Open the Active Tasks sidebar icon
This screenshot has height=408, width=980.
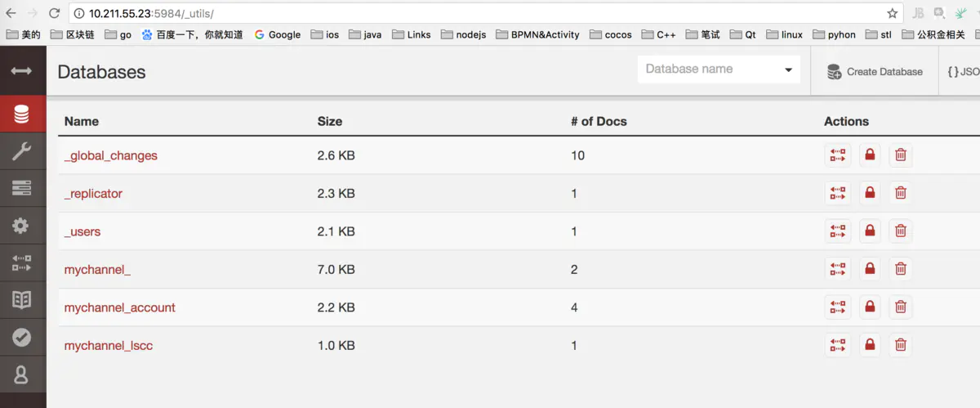[22, 189]
